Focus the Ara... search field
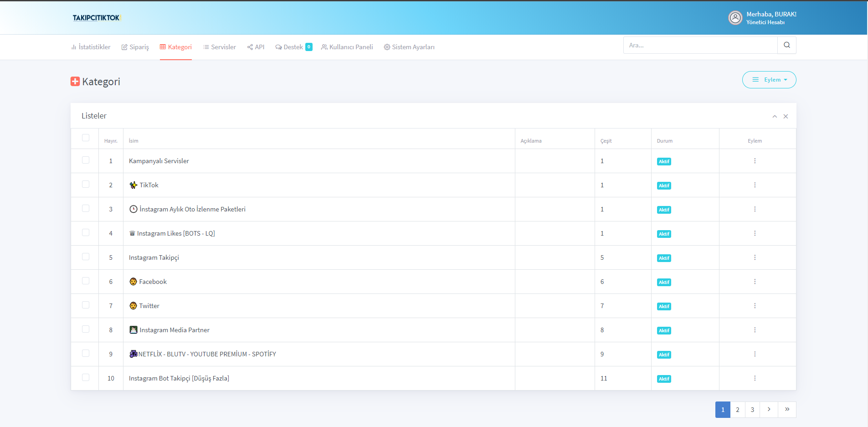The image size is (868, 427). pos(700,45)
